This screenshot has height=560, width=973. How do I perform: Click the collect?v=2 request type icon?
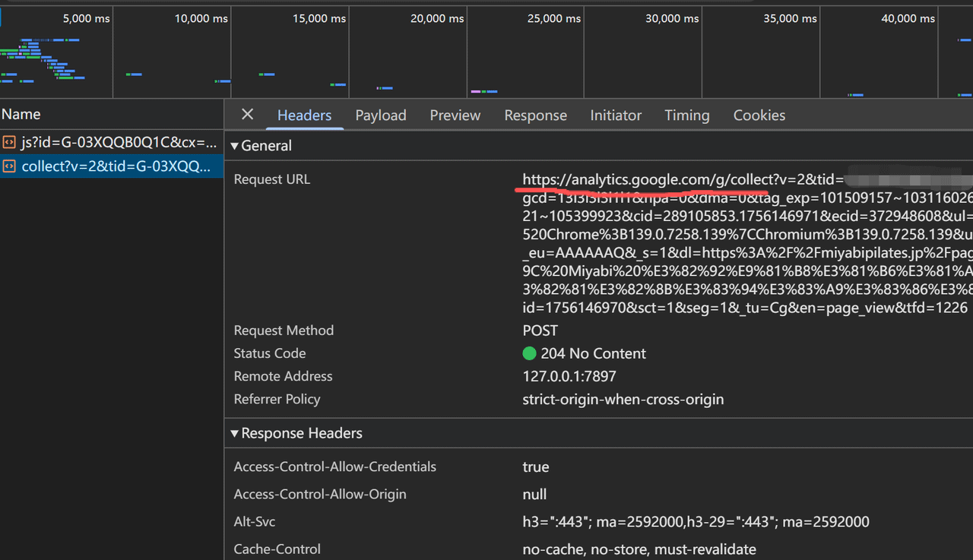click(9, 166)
